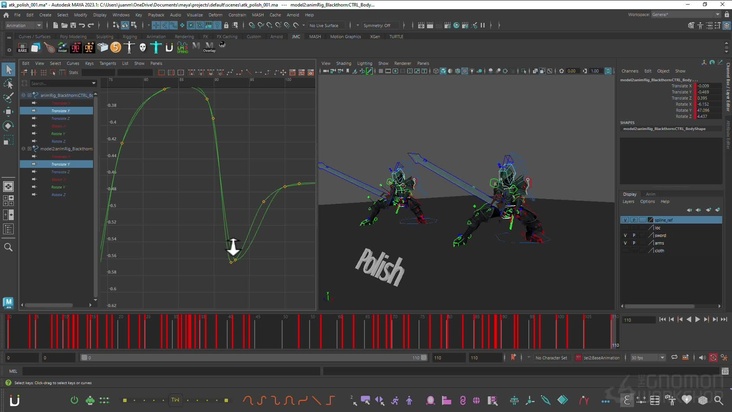Click the Rotate tool in toolbox

[x=8, y=126]
